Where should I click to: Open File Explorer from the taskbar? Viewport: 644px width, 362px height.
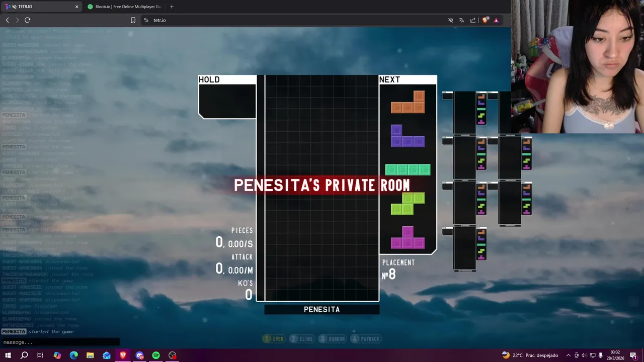pyautogui.click(x=90, y=355)
